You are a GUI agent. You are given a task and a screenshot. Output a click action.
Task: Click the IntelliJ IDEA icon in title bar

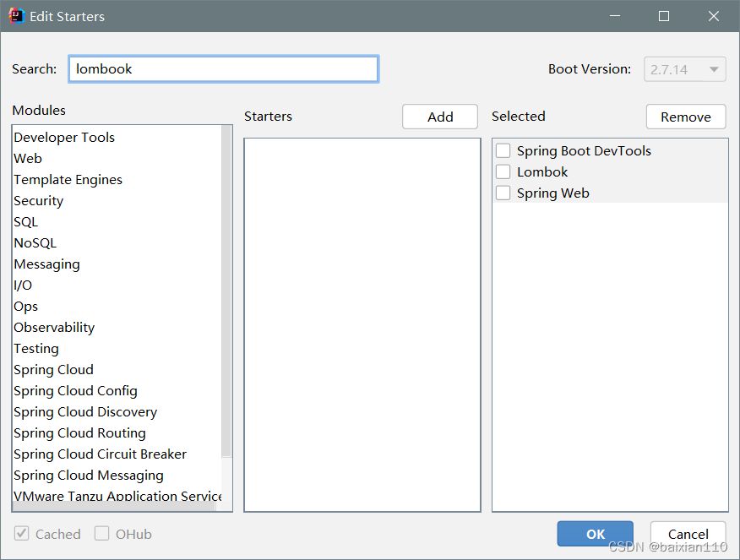16,16
